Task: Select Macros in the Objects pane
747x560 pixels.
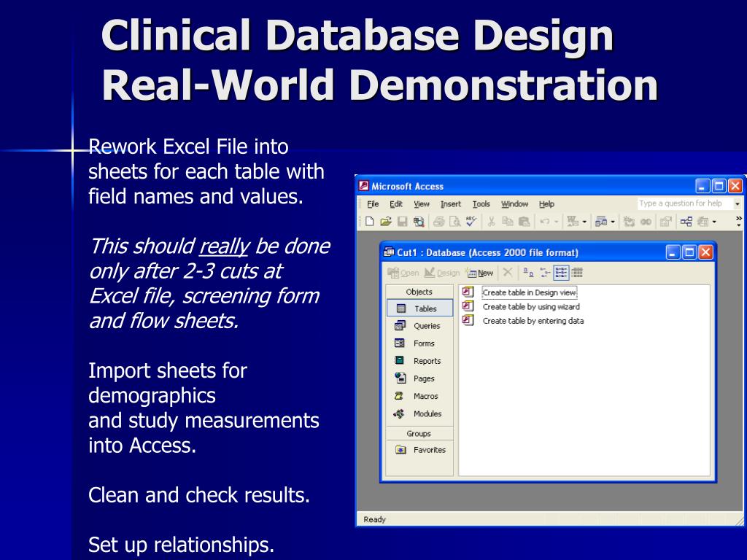Action: [x=419, y=396]
